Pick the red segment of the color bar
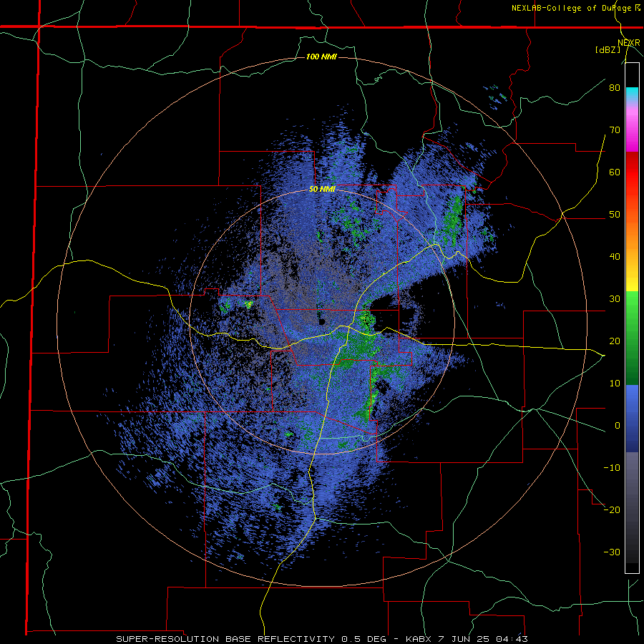The image size is (644, 644). pyautogui.click(x=632, y=173)
